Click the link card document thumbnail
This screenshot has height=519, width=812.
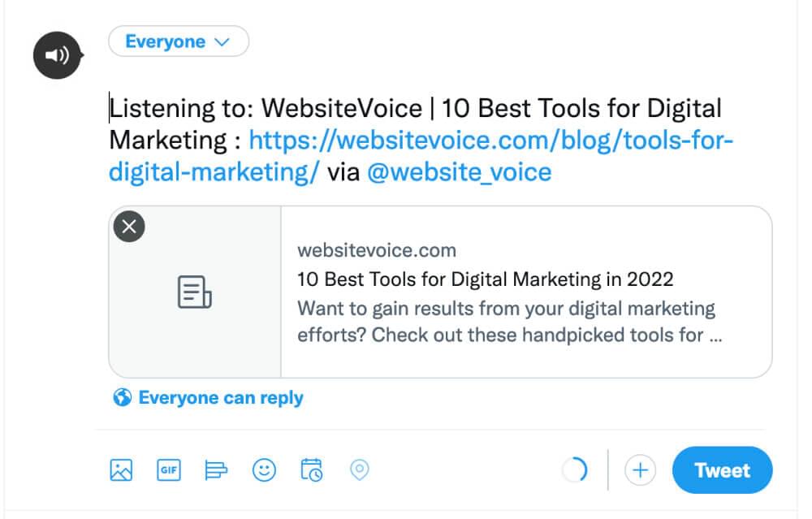coord(195,292)
